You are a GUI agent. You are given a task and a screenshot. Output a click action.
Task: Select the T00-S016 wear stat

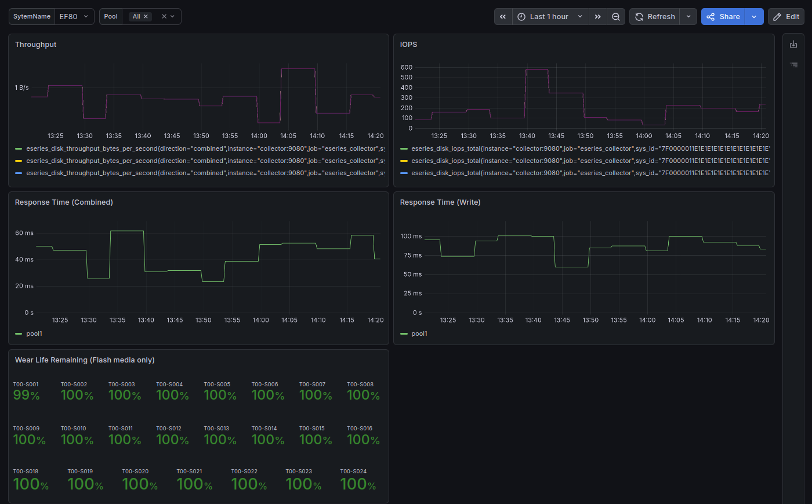click(363, 436)
